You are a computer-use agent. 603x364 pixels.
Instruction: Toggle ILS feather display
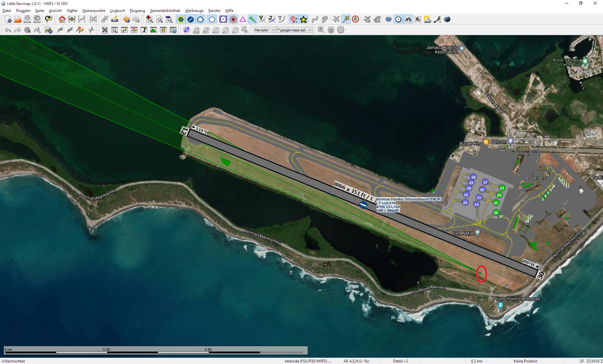pyautogui.click(x=253, y=19)
